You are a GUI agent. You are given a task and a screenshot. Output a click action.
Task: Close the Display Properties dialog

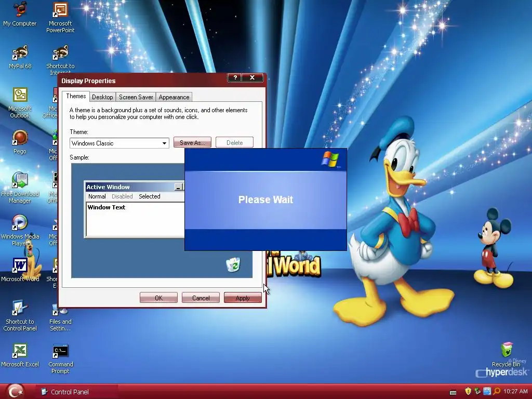[x=252, y=78]
